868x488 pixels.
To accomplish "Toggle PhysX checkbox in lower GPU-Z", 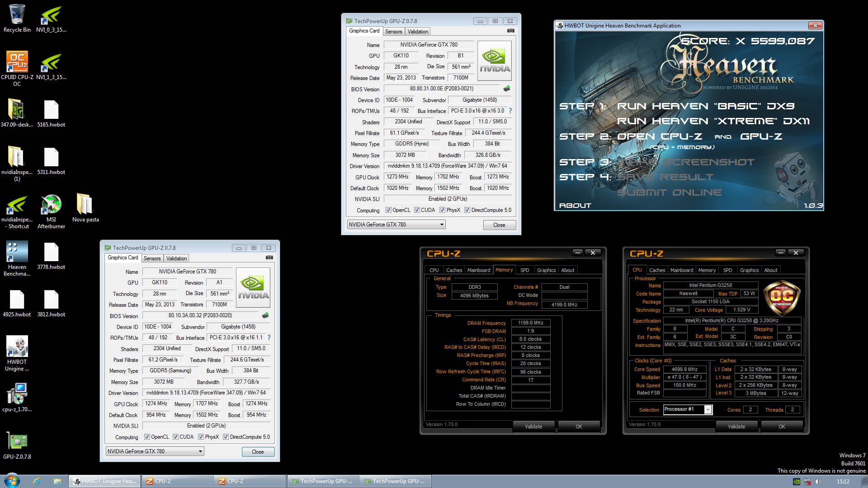I will tap(201, 437).
